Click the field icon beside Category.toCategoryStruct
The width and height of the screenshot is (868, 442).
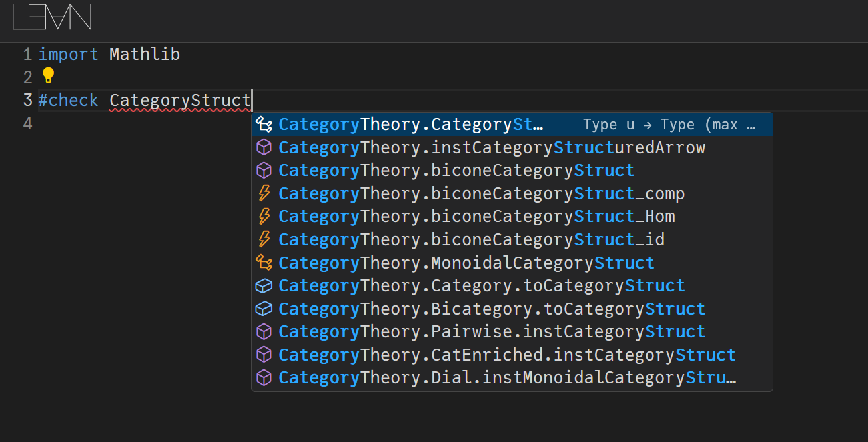point(264,286)
